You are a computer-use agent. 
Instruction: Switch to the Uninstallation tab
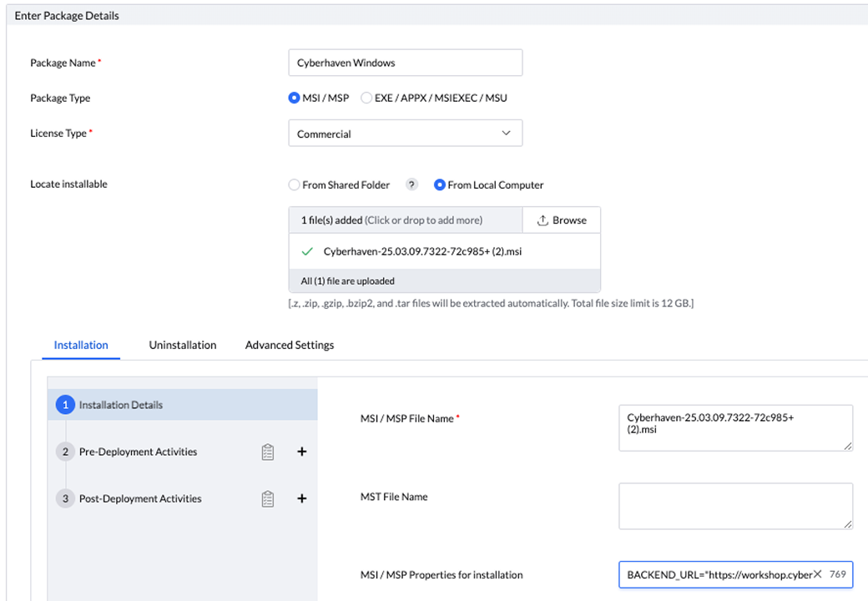[183, 345]
